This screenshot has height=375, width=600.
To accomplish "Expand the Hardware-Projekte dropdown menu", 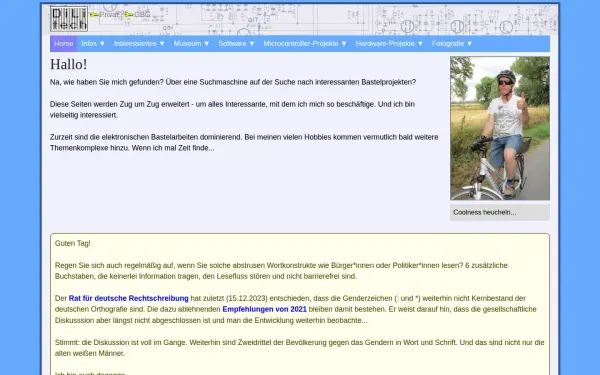I will coord(389,44).
